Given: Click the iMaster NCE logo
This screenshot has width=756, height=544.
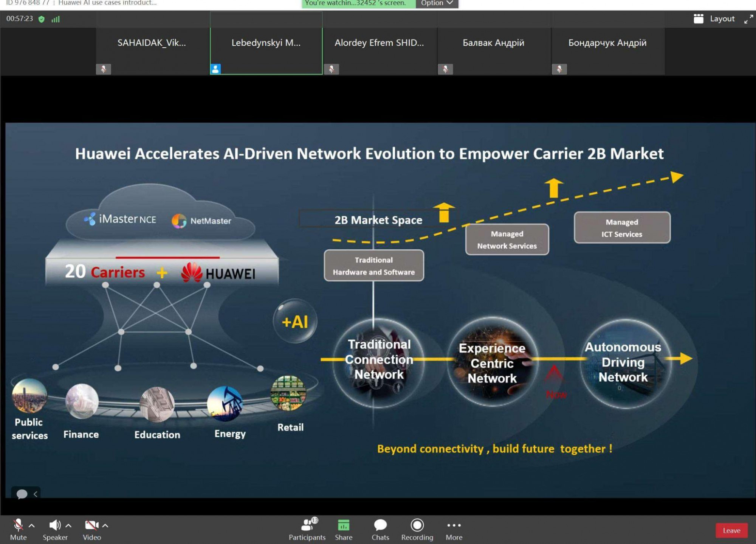Looking at the screenshot, I should 120,219.
